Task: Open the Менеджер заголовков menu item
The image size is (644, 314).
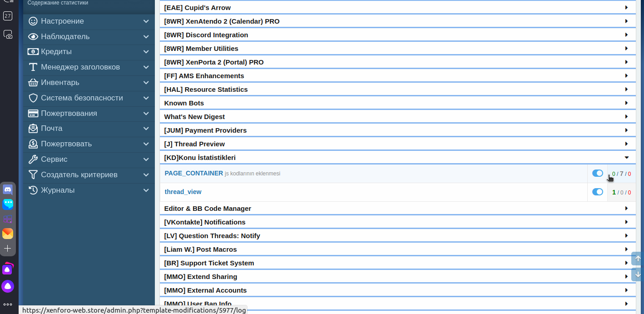Action: tap(80, 67)
